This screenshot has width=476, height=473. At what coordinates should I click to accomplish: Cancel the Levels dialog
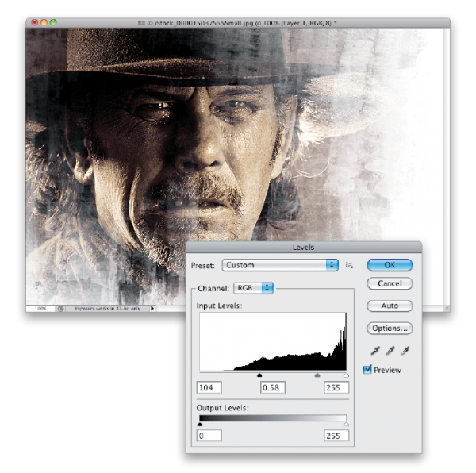click(390, 283)
